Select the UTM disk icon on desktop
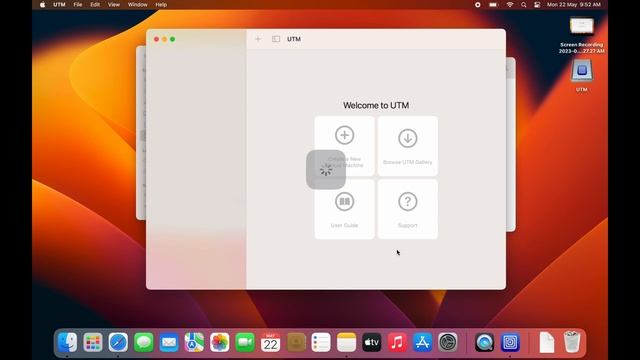Screen dimensions: 640x360 pyautogui.click(x=582, y=76)
